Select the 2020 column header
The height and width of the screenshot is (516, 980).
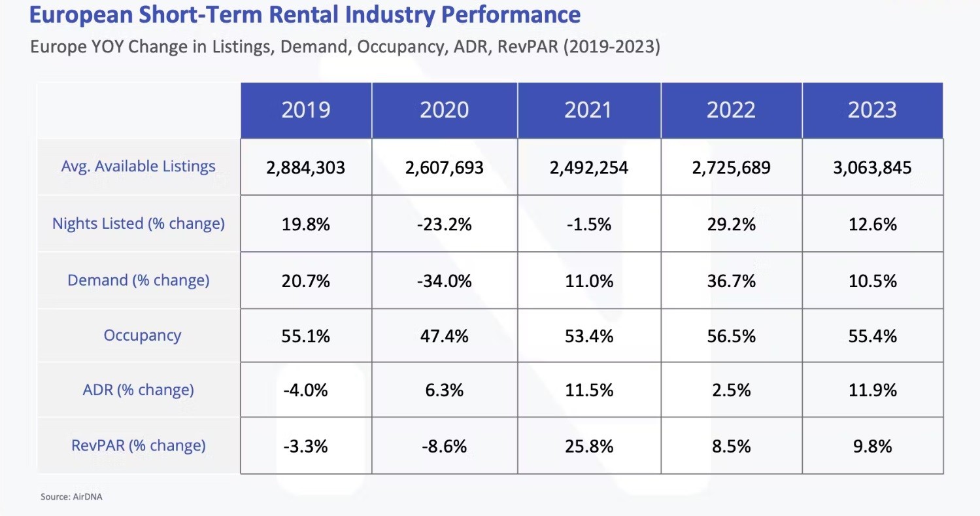coord(444,110)
